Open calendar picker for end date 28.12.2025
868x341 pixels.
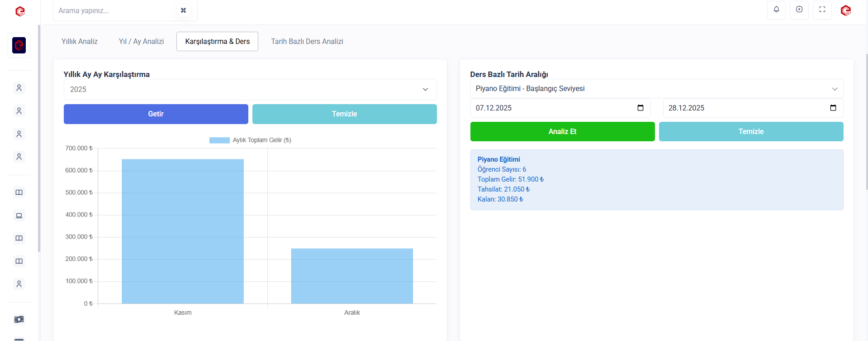coord(833,108)
